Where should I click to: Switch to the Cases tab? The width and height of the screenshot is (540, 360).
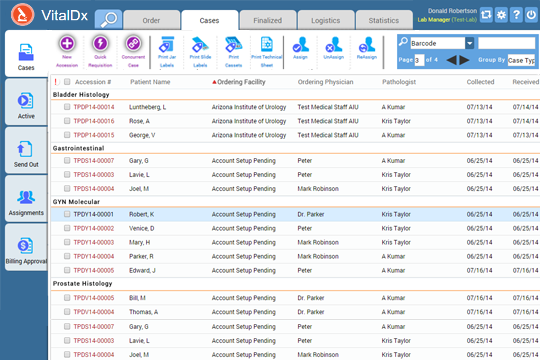click(209, 20)
